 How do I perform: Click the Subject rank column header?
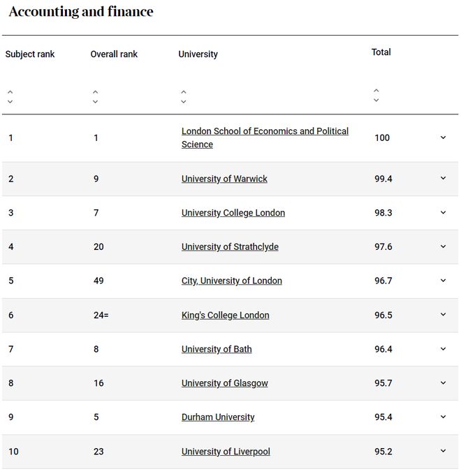point(30,54)
